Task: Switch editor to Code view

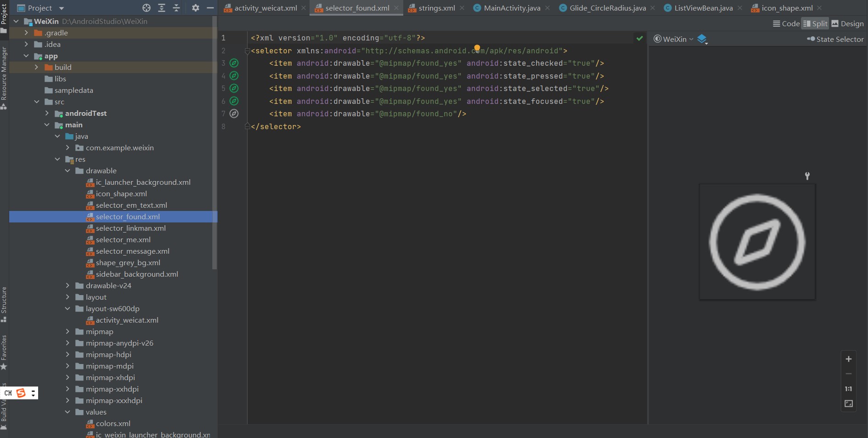Action: tap(786, 23)
